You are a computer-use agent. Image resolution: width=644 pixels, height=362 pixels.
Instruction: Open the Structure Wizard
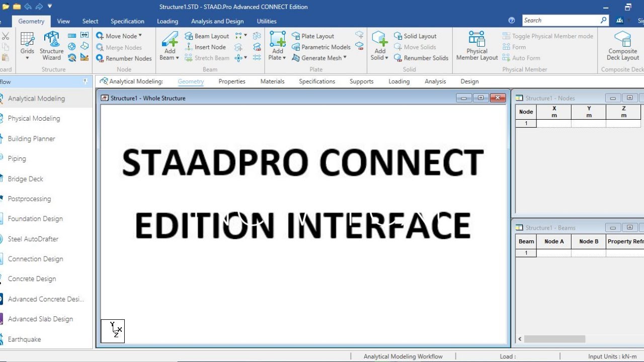tap(51, 45)
